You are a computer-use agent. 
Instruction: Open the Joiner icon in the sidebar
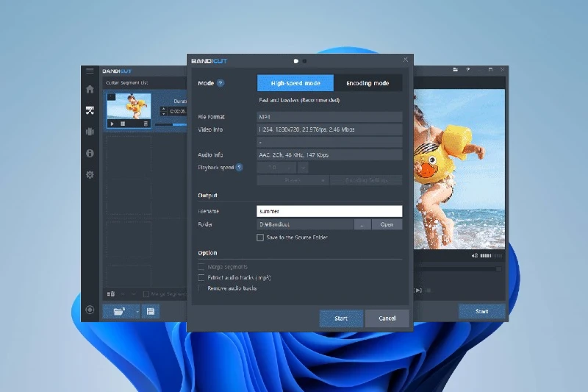pos(90,132)
